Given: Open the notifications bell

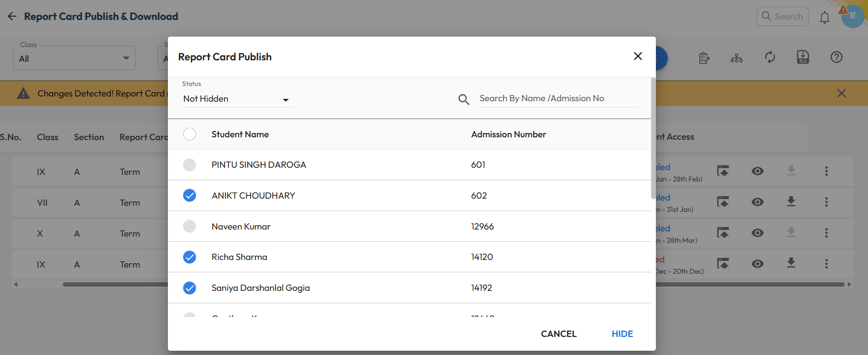Looking at the screenshot, I should tap(824, 18).
